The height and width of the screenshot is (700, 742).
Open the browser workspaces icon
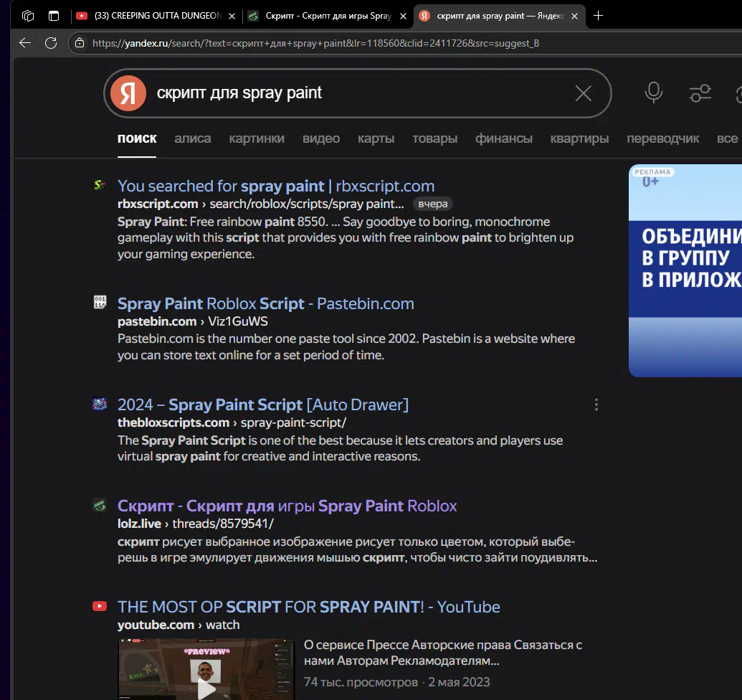(x=28, y=16)
